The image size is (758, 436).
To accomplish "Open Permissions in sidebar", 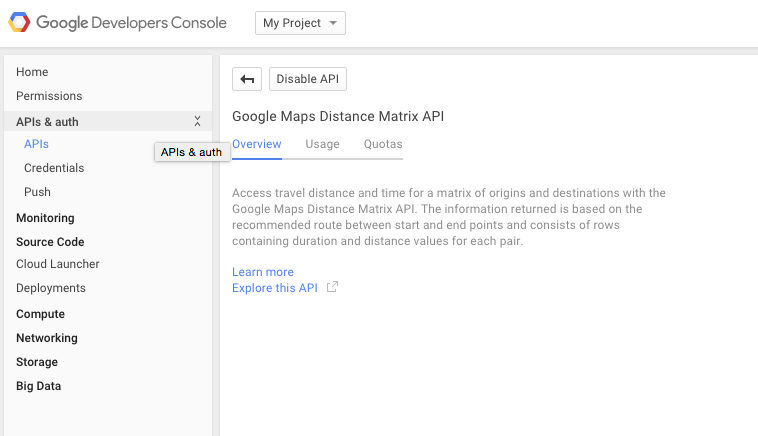I will [49, 96].
